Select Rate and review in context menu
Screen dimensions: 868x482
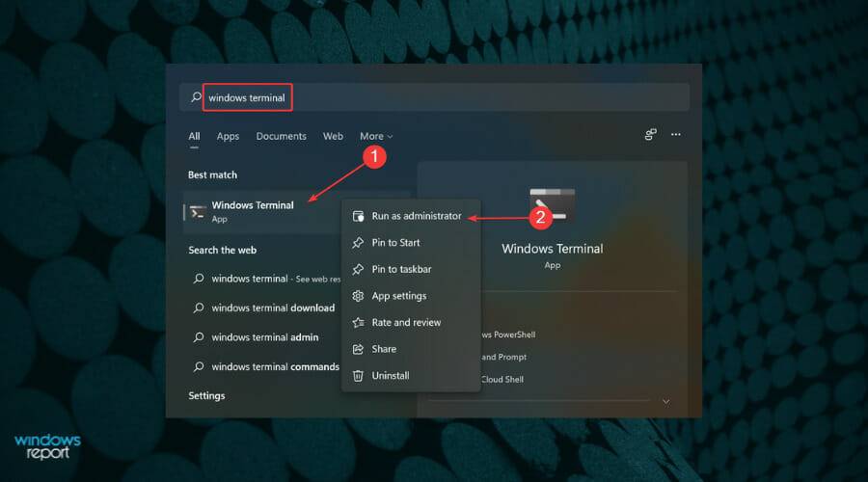tap(411, 322)
